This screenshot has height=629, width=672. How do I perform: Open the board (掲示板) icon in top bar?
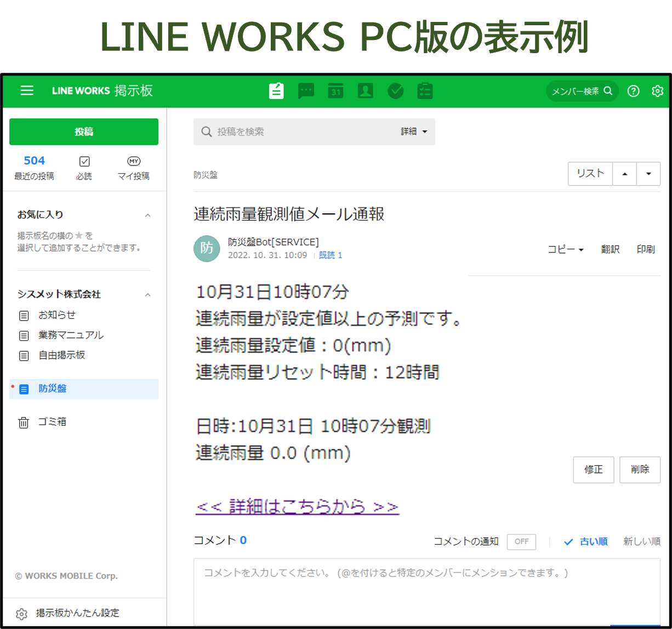click(x=277, y=91)
